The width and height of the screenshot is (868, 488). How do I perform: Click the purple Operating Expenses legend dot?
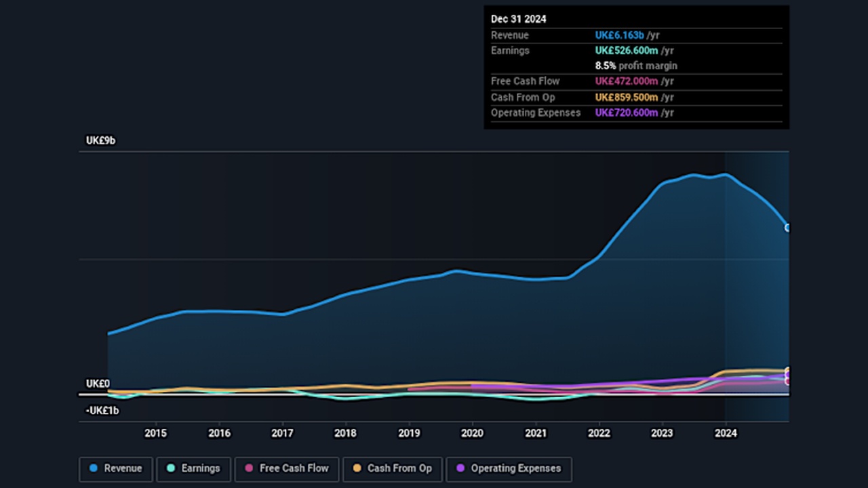(x=460, y=468)
